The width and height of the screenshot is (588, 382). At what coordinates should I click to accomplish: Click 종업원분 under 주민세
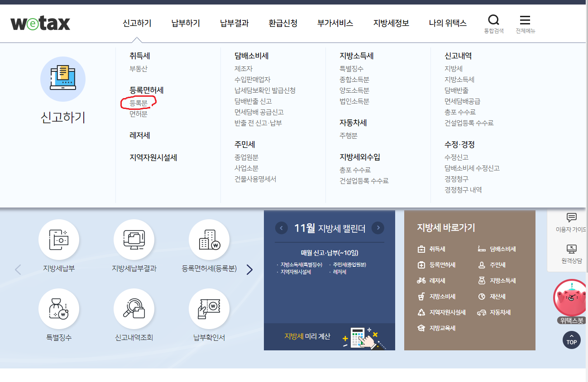coord(247,157)
